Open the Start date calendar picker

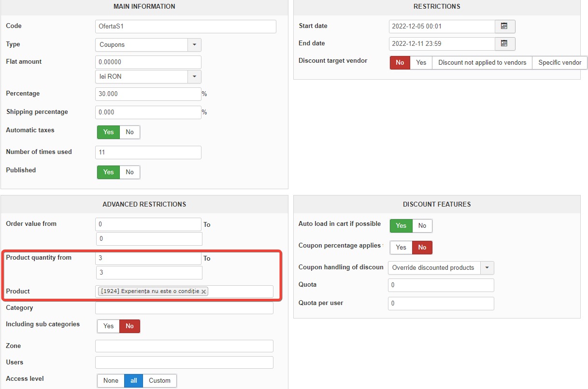tap(504, 26)
